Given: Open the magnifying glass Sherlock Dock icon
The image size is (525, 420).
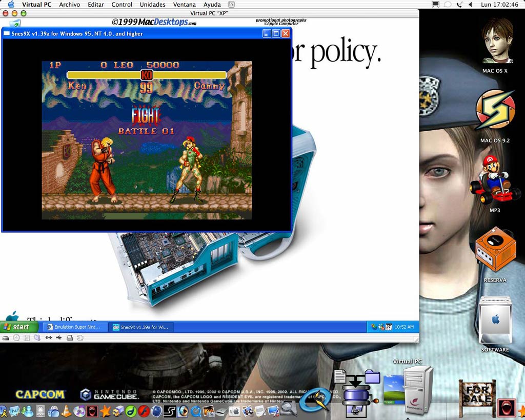Looking at the screenshot, I should click(x=289, y=409).
